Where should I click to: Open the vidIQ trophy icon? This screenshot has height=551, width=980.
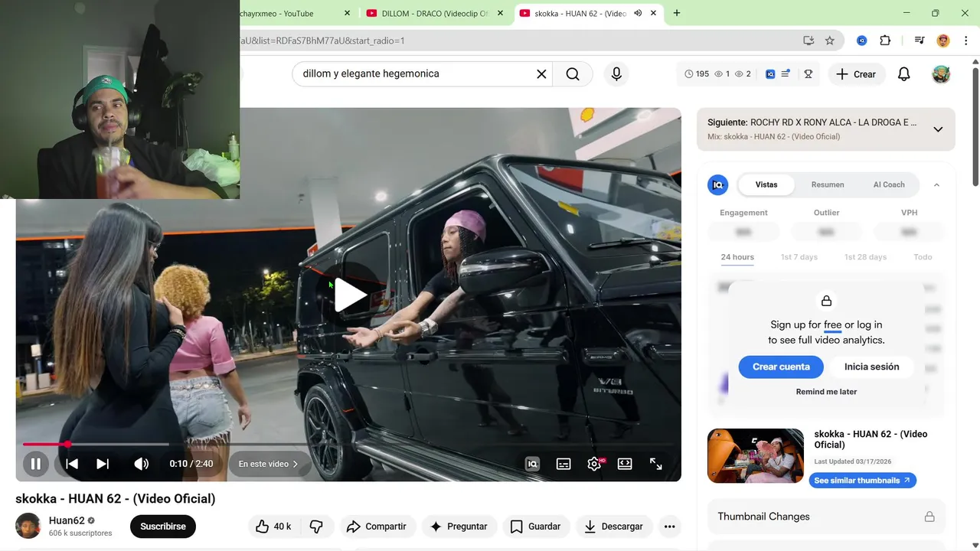coord(808,74)
